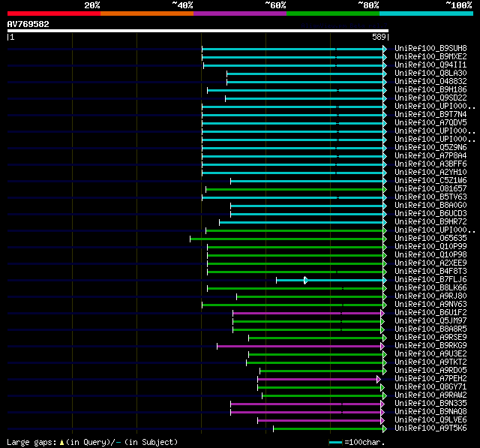480x448 pixels.
Task: Click the green ~80% identity legend segment
Action: (333, 14)
